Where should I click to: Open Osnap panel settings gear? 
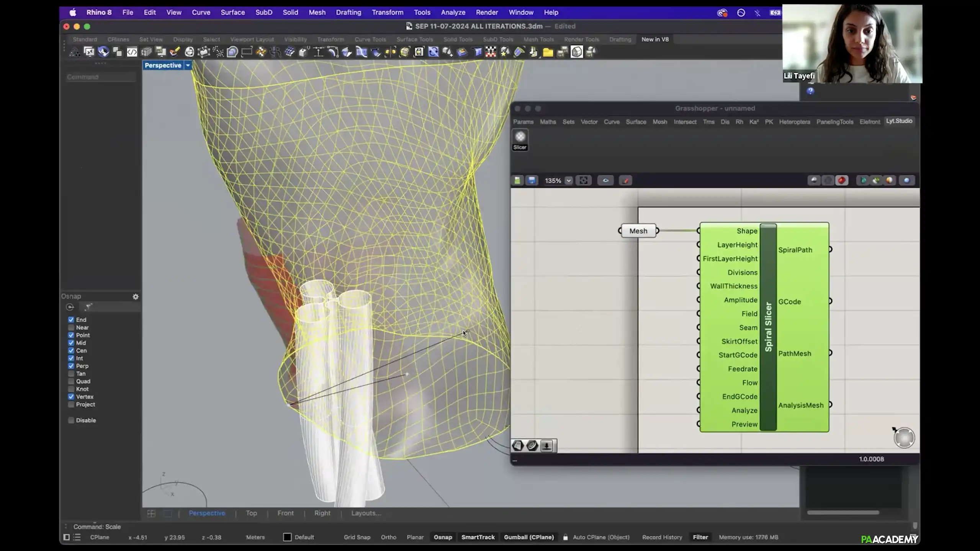click(x=135, y=296)
